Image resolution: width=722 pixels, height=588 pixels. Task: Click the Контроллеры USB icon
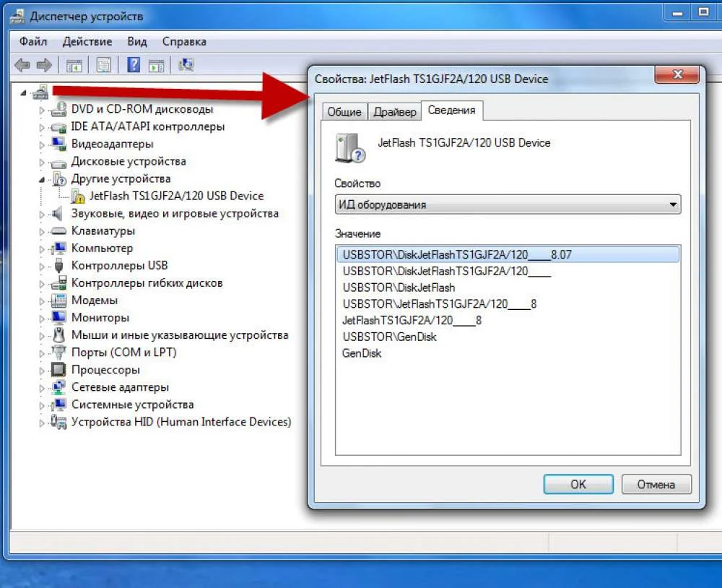coord(58,265)
